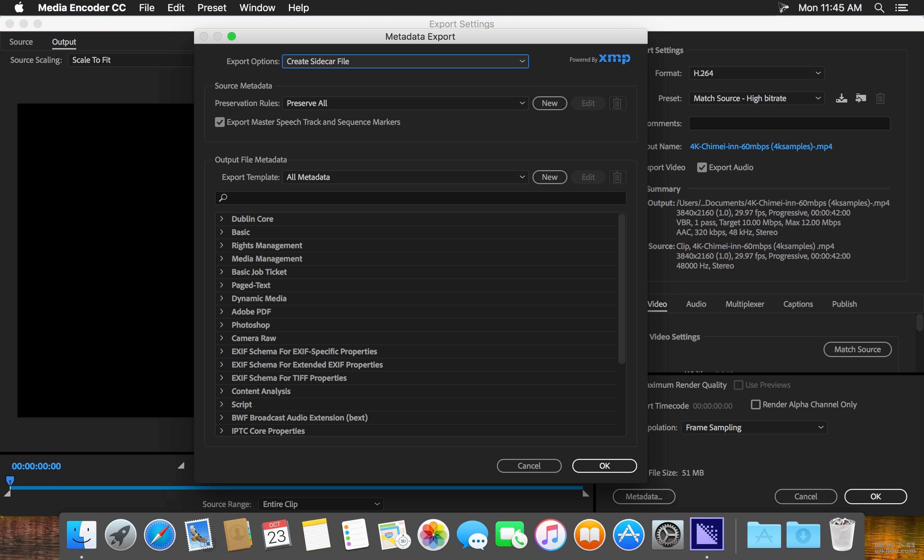Click the Delete preset icon in Export Settings

pyautogui.click(x=880, y=98)
